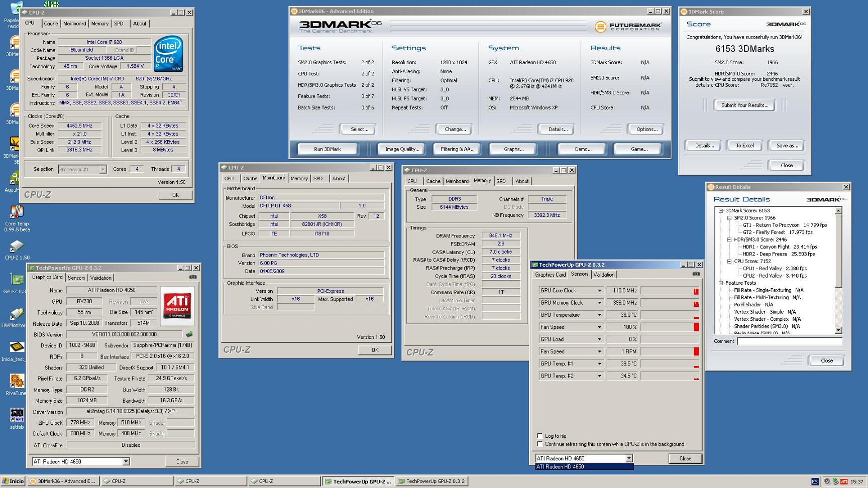Collapse 3DMark Score: 6153 tree node
The height and width of the screenshot is (488, 868).
coord(721,211)
